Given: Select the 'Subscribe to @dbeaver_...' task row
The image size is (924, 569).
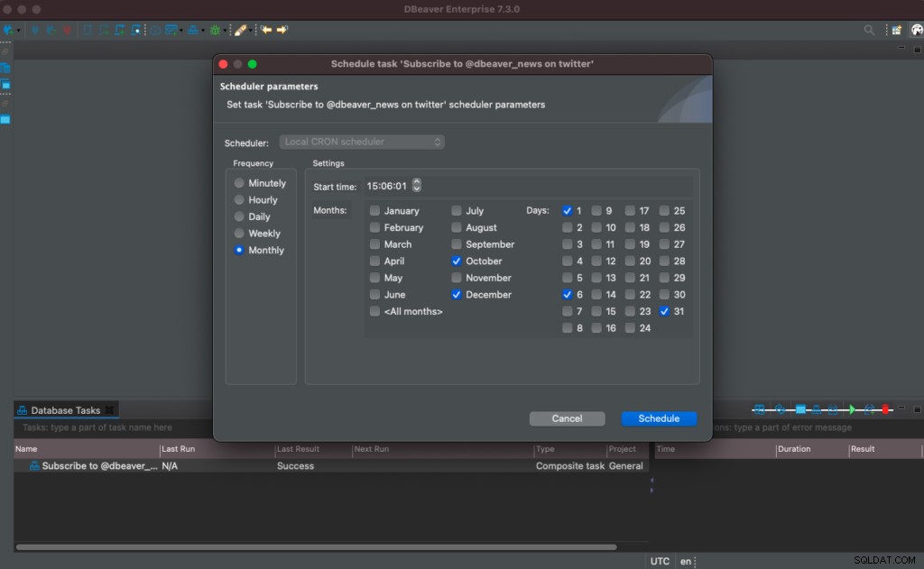Looking at the screenshot, I should 331,465.
